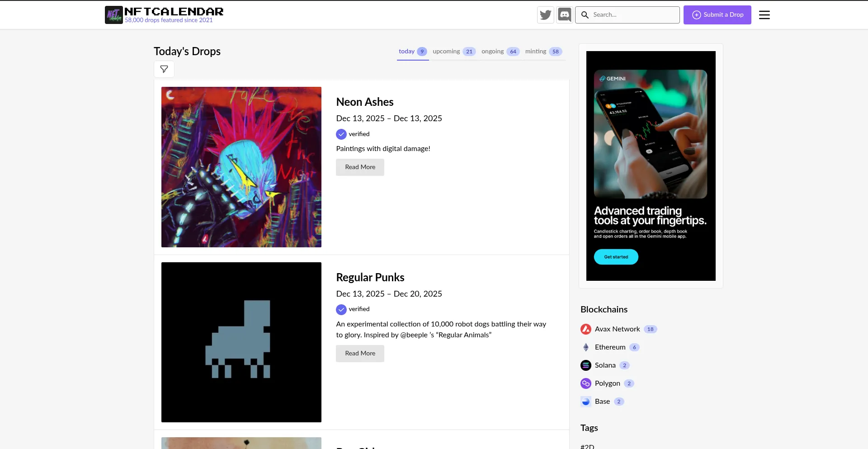The height and width of the screenshot is (449, 868).
Task: Switch to the upcoming drops tab
Action: 453,52
